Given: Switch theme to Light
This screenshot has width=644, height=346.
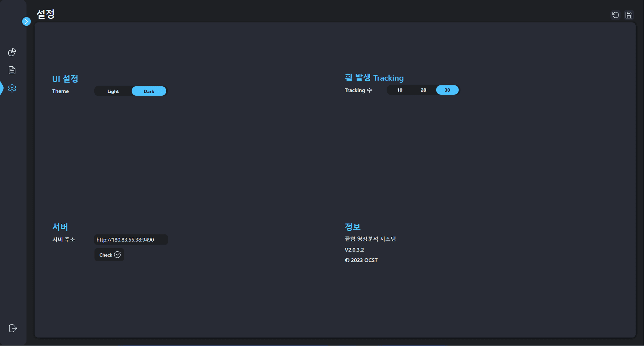Looking at the screenshot, I should tap(113, 91).
